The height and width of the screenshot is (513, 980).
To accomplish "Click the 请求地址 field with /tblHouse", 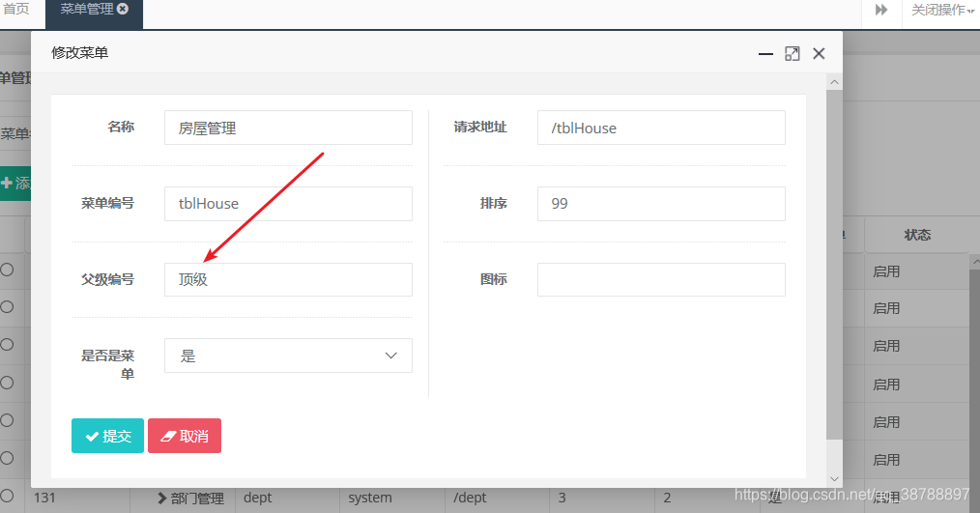I will [661, 128].
